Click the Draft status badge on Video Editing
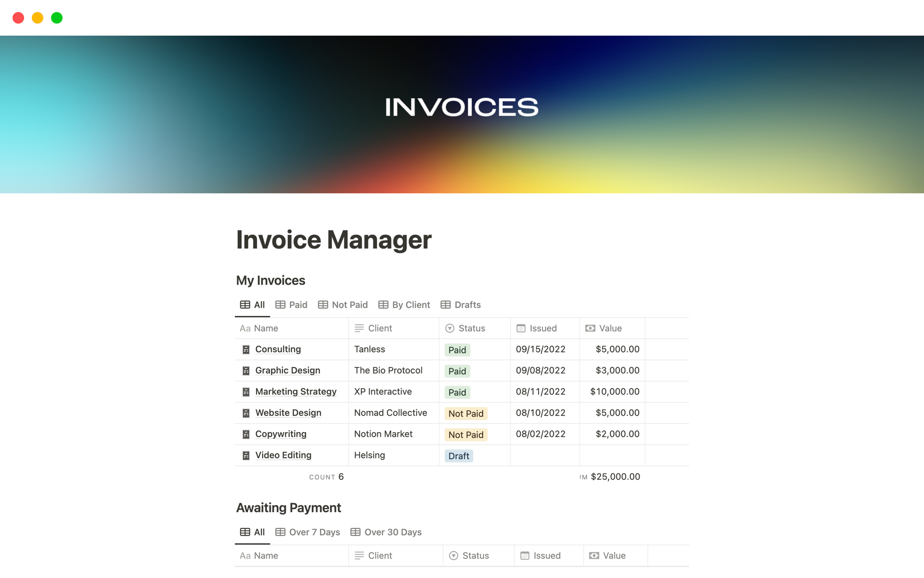Screen dimensions: 924x578 tap(459, 456)
